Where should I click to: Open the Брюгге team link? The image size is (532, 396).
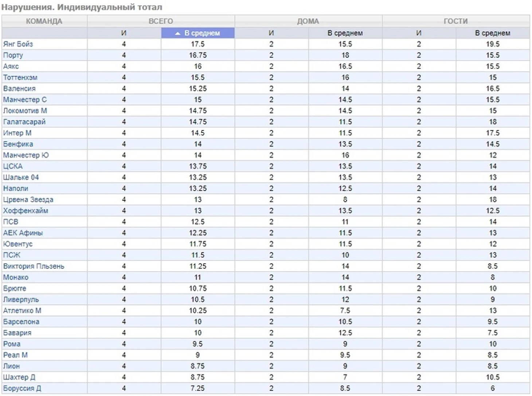click(15, 288)
